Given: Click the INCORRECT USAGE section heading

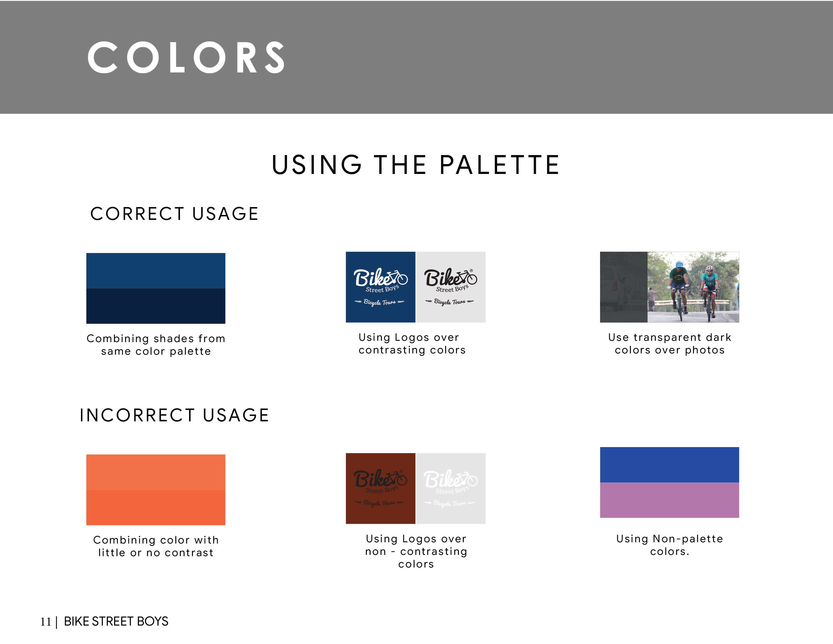Looking at the screenshot, I should 174,415.
